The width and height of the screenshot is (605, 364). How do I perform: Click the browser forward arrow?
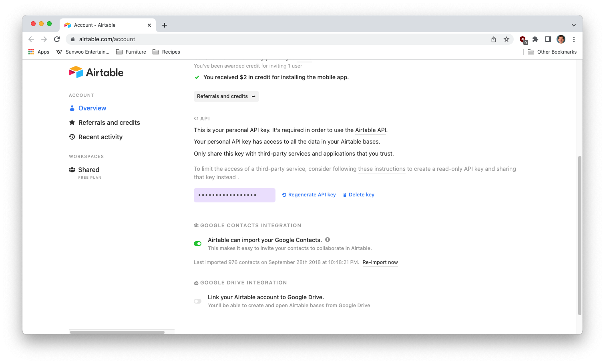click(44, 39)
